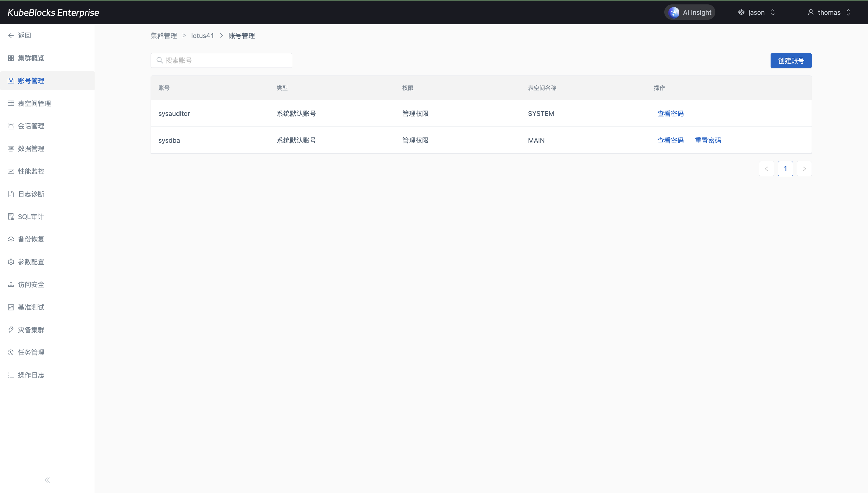Click the 灾备集群 lightning icon
868x493 pixels.
click(11, 330)
